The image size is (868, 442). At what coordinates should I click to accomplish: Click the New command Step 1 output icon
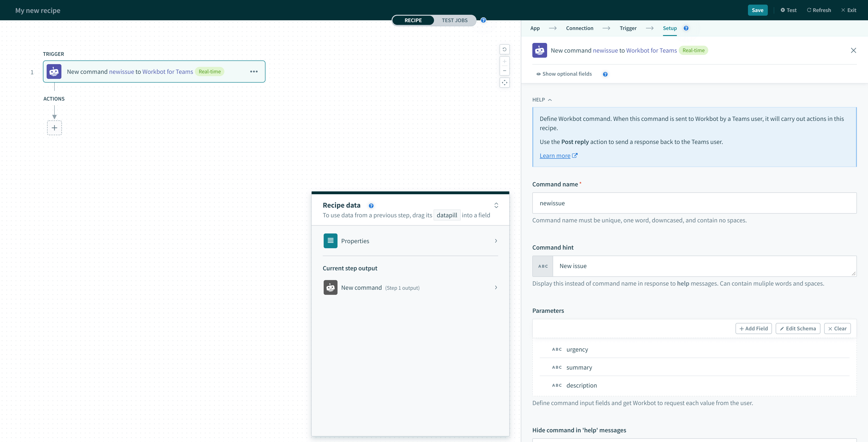pyautogui.click(x=330, y=287)
